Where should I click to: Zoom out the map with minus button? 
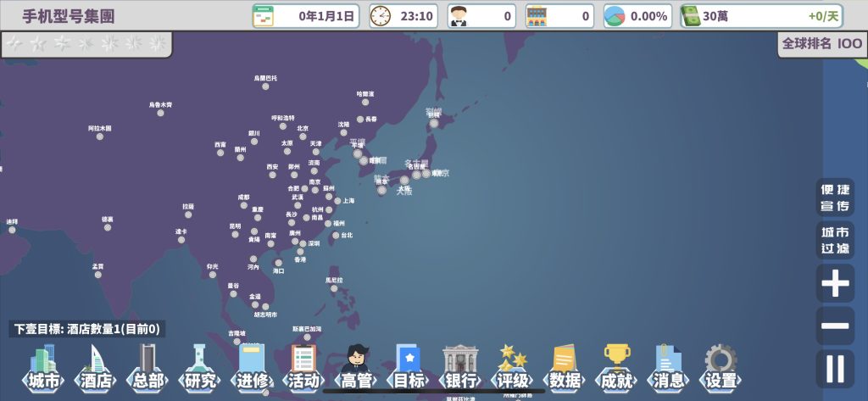(x=835, y=326)
